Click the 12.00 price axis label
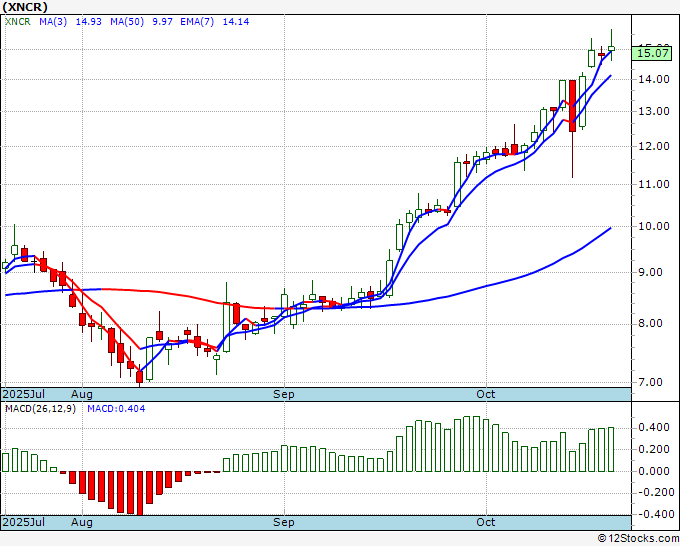Viewport: 680px width, 546px height. (x=654, y=147)
